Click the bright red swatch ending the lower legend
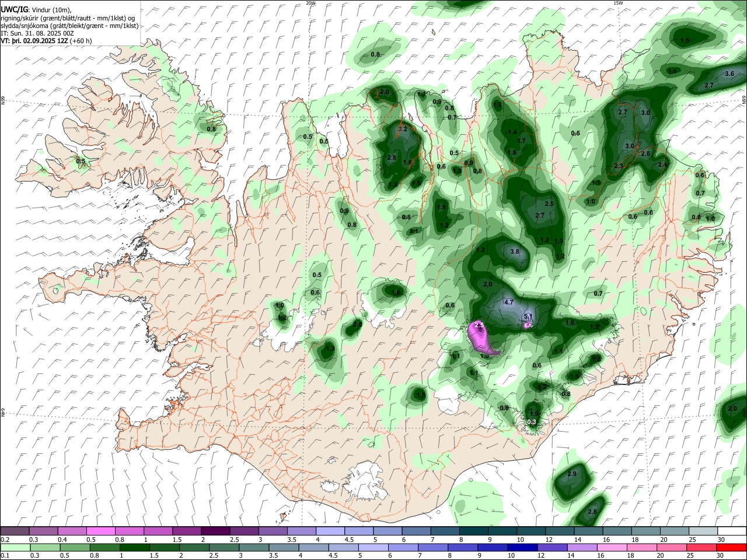The height and width of the screenshot is (560, 747). click(x=731, y=547)
